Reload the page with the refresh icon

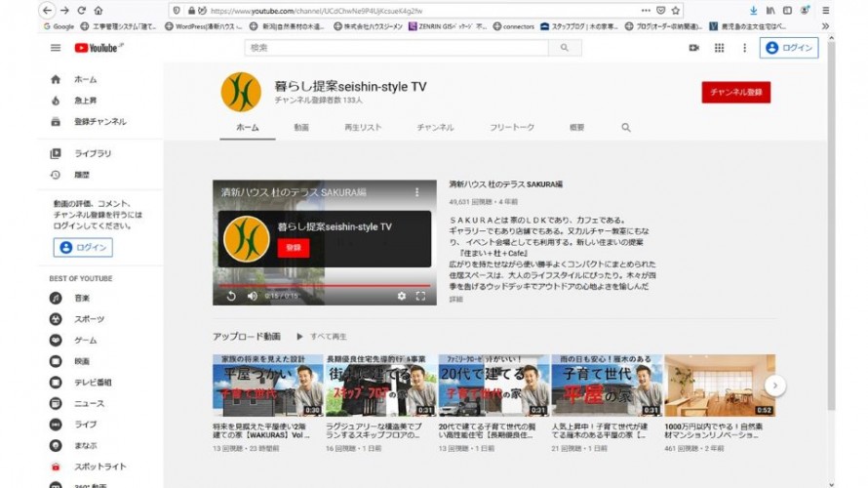(x=81, y=10)
